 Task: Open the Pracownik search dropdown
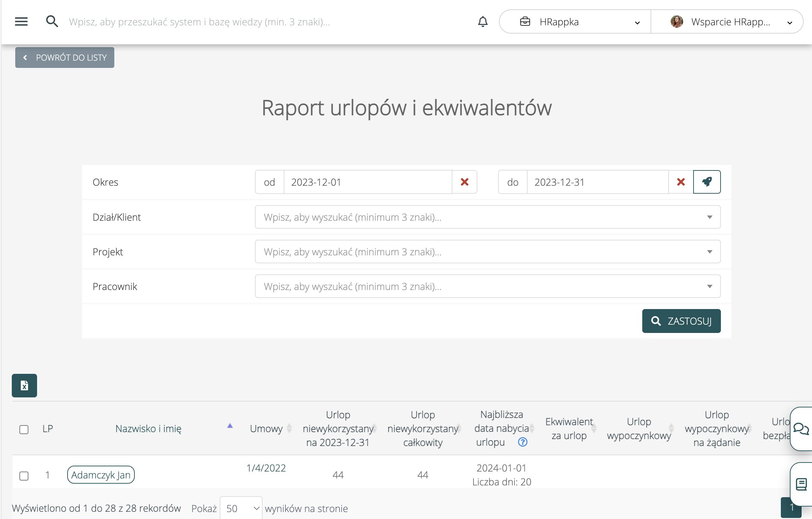click(487, 286)
